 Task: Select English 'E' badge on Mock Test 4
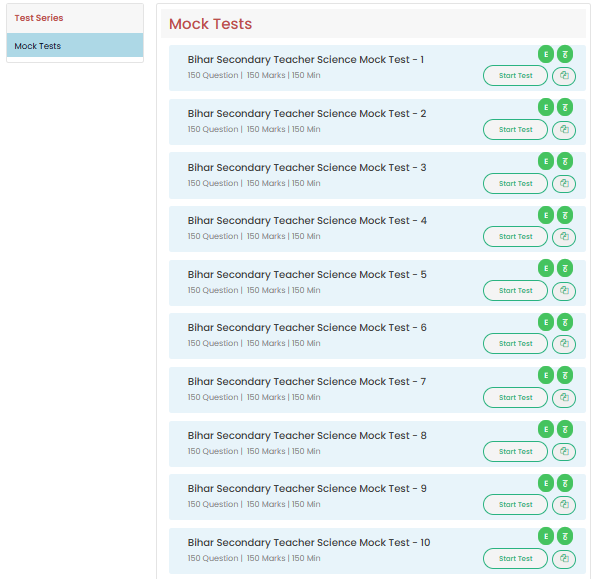click(546, 215)
